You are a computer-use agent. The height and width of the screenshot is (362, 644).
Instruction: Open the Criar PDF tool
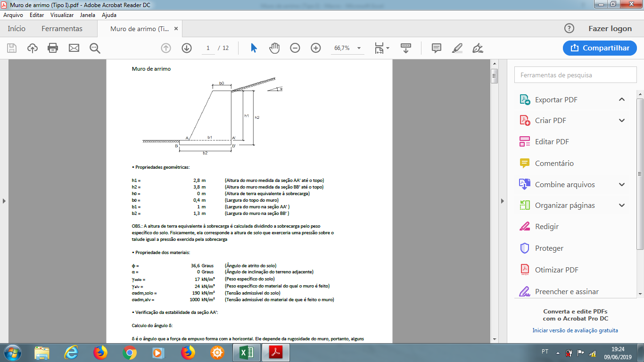point(551,121)
